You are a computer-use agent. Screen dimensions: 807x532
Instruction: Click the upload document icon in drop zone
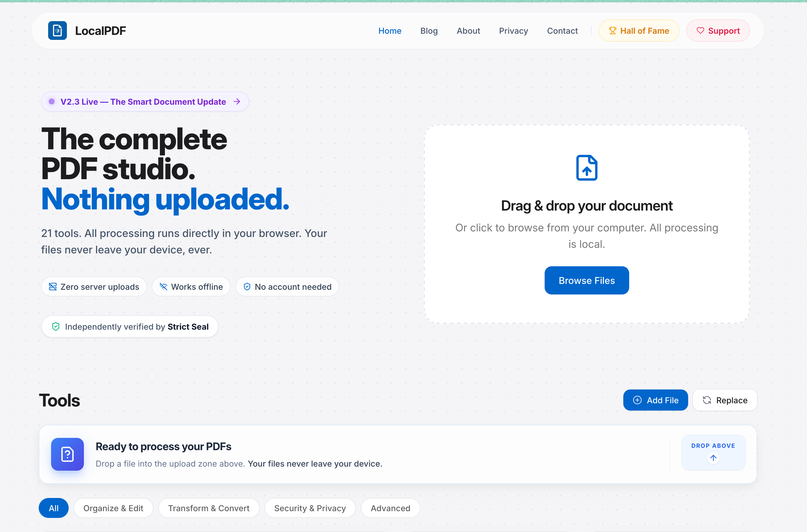[x=586, y=168]
